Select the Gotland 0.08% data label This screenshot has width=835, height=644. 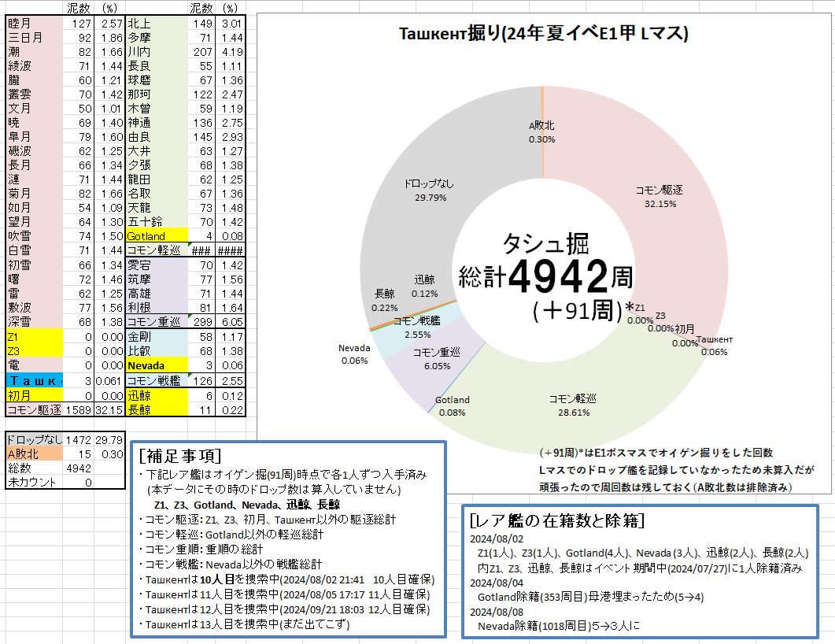coord(452,406)
